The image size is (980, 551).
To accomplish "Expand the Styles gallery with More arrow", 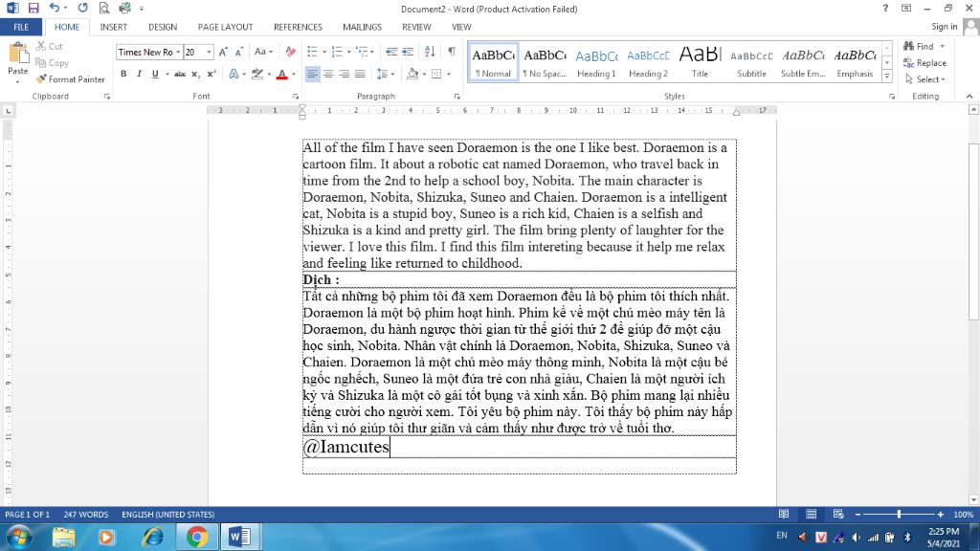I will (x=887, y=78).
